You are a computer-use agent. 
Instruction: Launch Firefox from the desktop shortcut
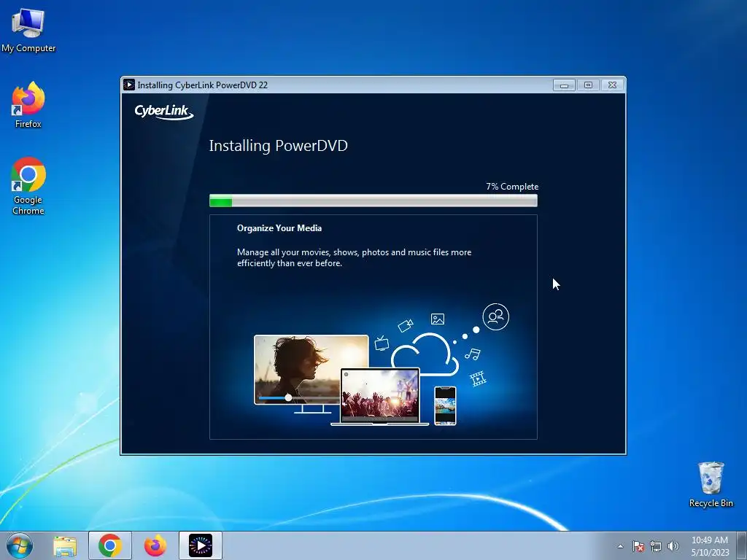[28, 105]
